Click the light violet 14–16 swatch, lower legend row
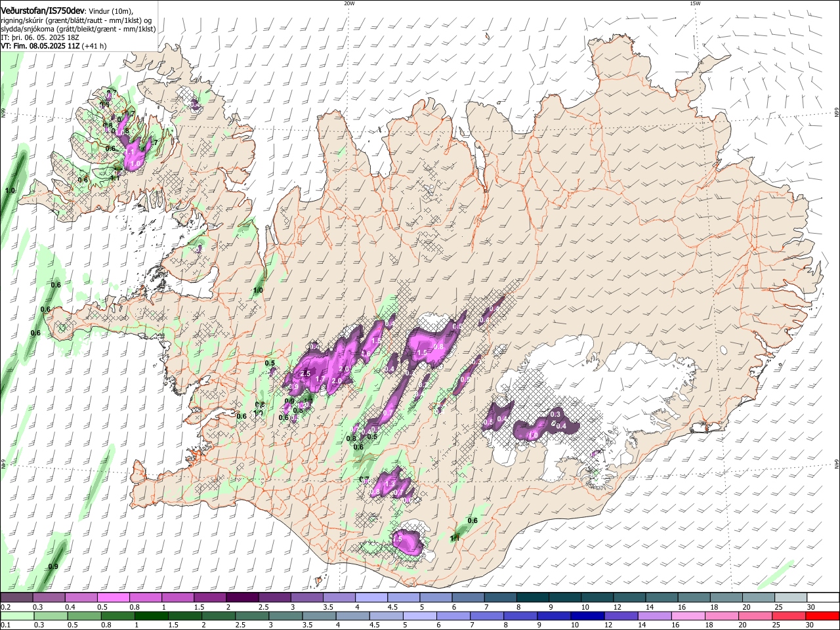The image size is (840, 630). pos(654,616)
